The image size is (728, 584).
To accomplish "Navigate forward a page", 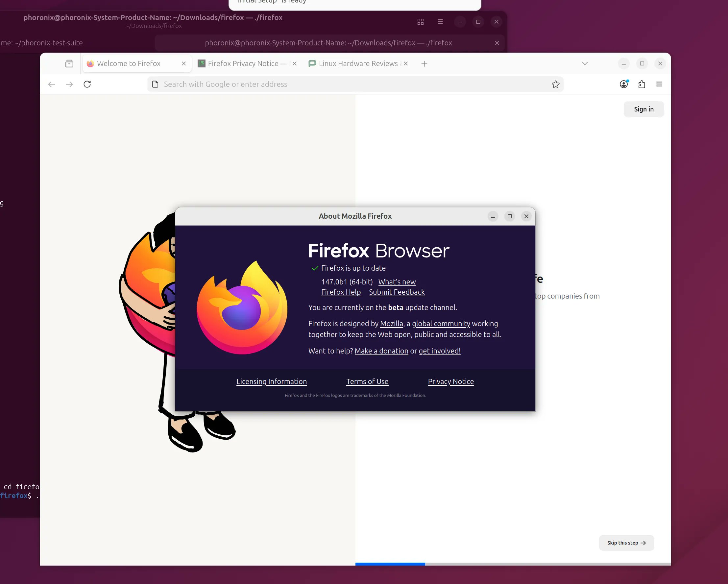I will point(69,84).
